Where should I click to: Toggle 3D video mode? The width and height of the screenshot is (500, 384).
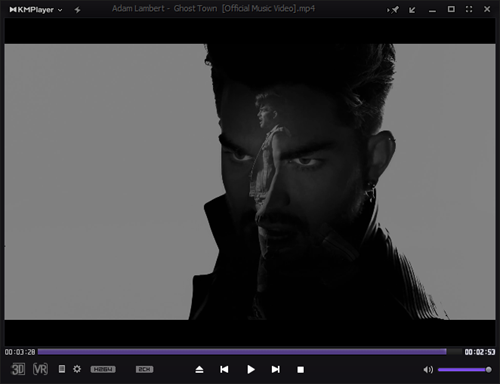click(18, 369)
